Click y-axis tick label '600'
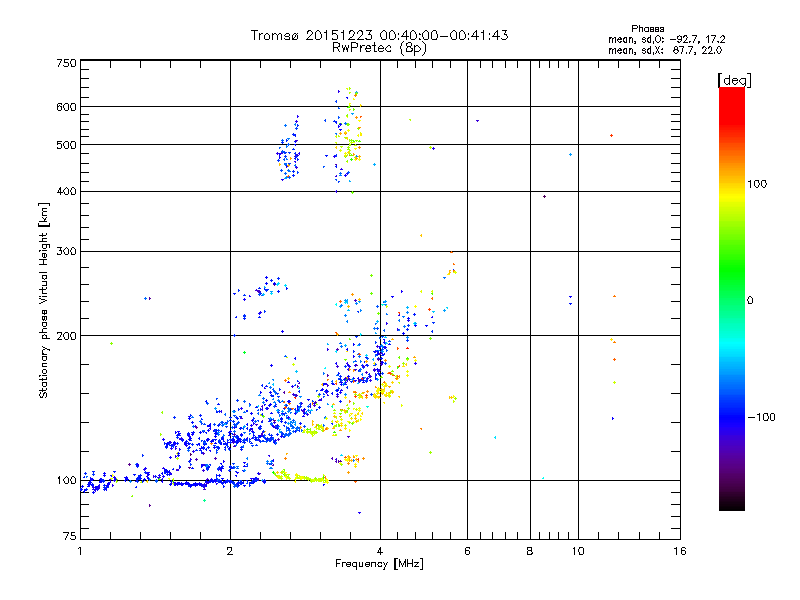The height and width of the screenshot is (600, 800). tap(66, 107)
